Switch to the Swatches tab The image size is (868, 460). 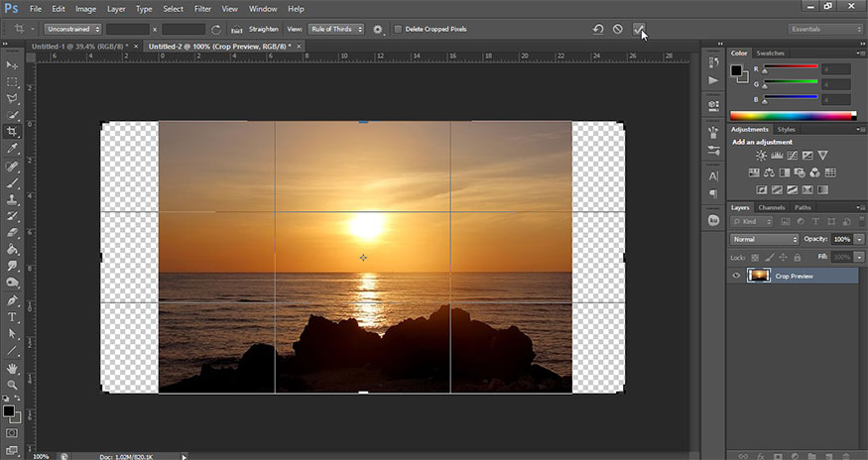pyautogui.click(x=770, y=53)
